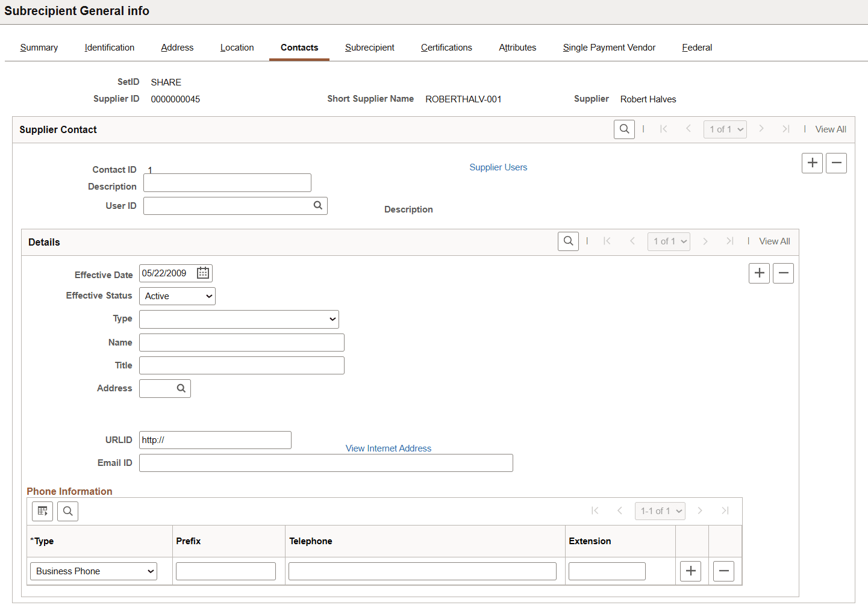Open Supplier Contact row selector dropdown
The height and width of the screenshot is (611, 868).
[x=725, y=129]
